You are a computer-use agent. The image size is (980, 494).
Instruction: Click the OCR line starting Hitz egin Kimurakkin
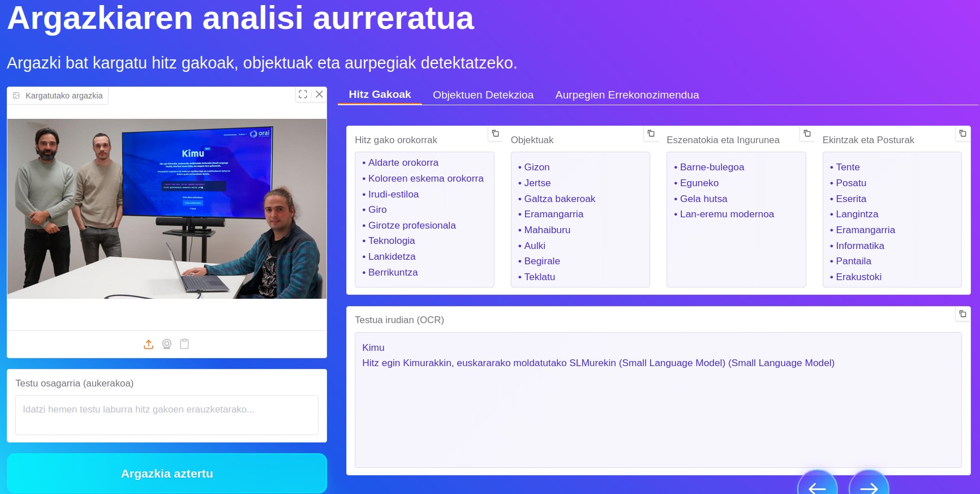click(598, 363)
